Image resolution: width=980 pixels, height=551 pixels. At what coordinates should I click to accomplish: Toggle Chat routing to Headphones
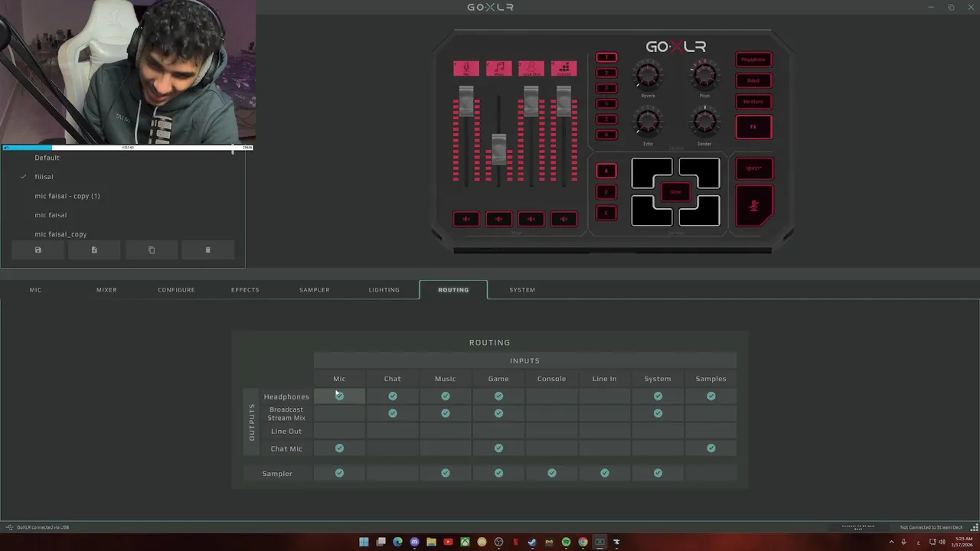pyautogui.click(x=392, y=396)
